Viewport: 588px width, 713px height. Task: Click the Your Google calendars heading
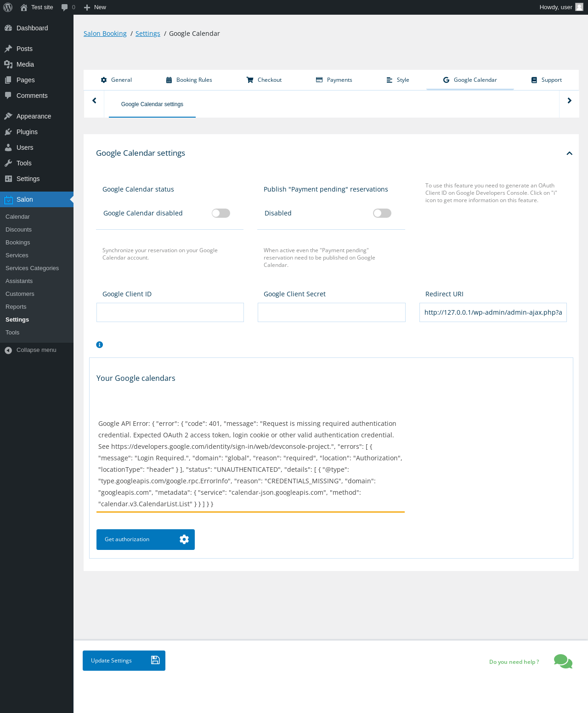(x=136, y=378)
